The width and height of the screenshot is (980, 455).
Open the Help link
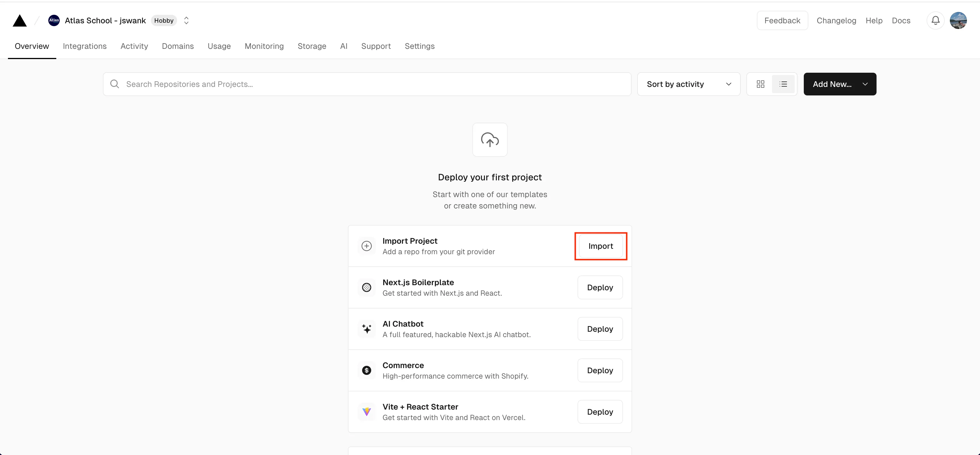pos(874,20)
